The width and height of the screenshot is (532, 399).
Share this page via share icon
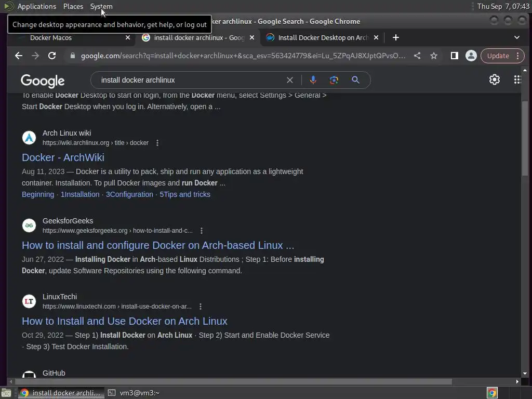point(417,56)
